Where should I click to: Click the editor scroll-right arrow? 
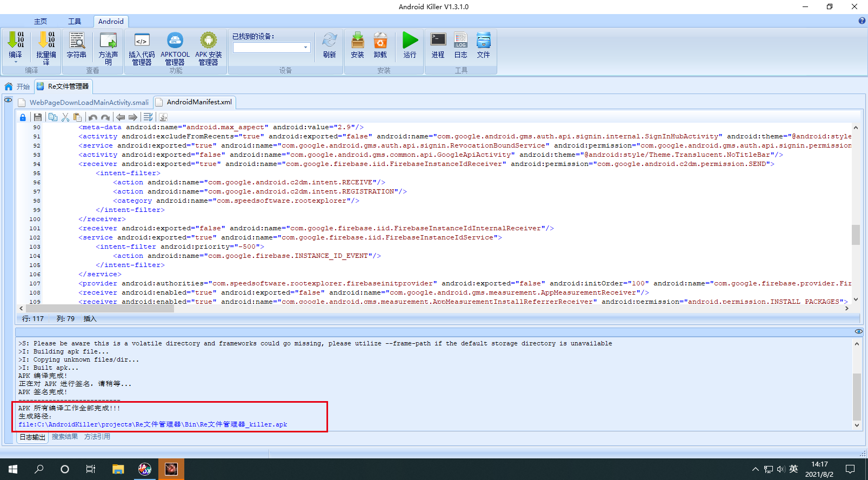[847, 308]
